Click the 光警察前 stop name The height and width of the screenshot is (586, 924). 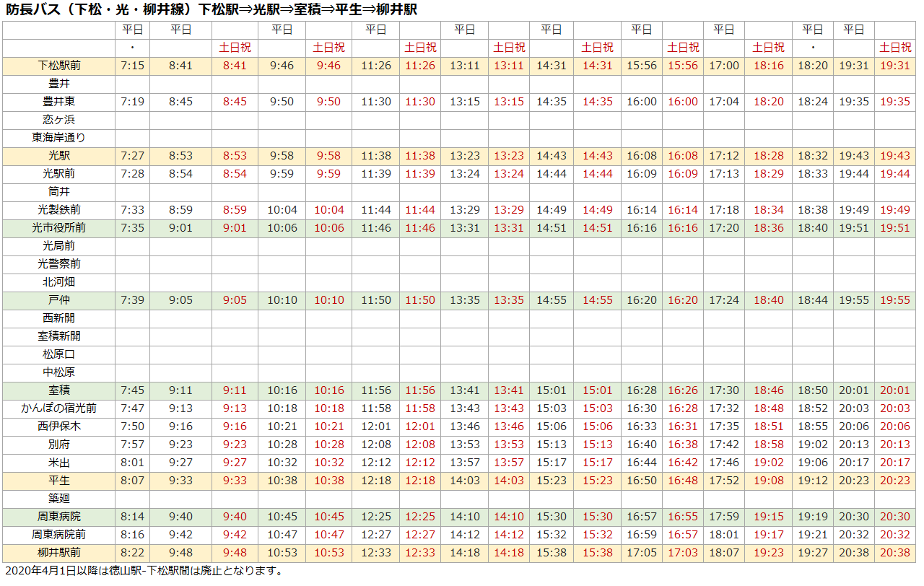tap(58, 264)
